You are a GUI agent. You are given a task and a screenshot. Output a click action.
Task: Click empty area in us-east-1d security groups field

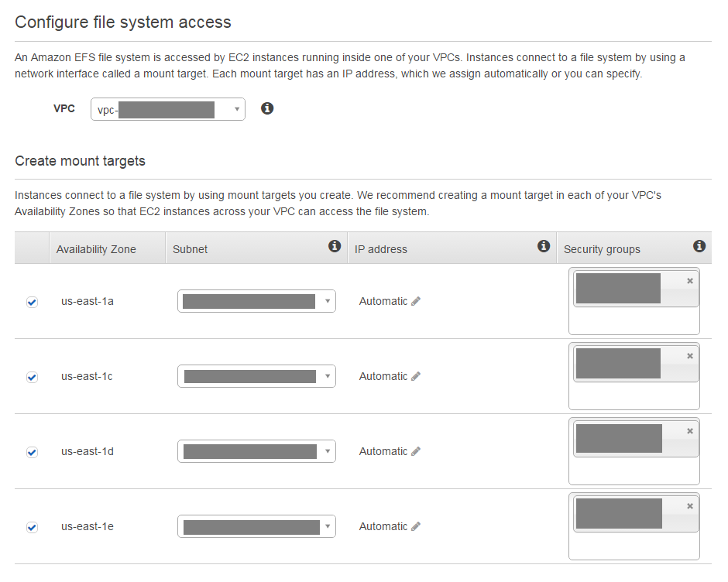(634, 471)
